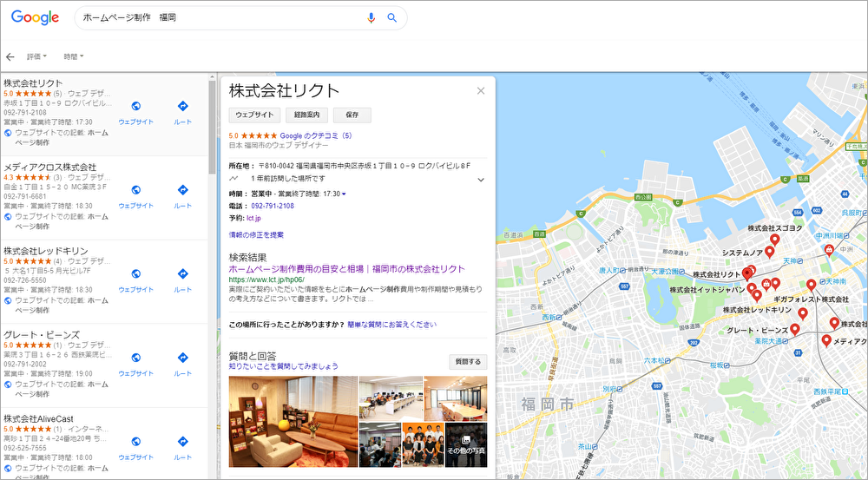Select メディアクロス株式会社 listing title
The image size is (868, 480).
coord(49,168)
